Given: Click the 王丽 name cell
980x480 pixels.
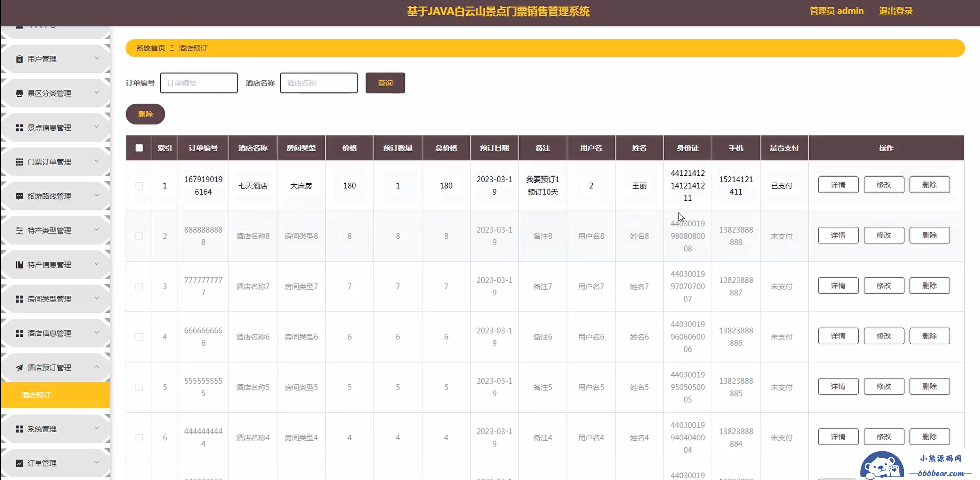Looking at the screenshot, I should (x=639, y=186).
